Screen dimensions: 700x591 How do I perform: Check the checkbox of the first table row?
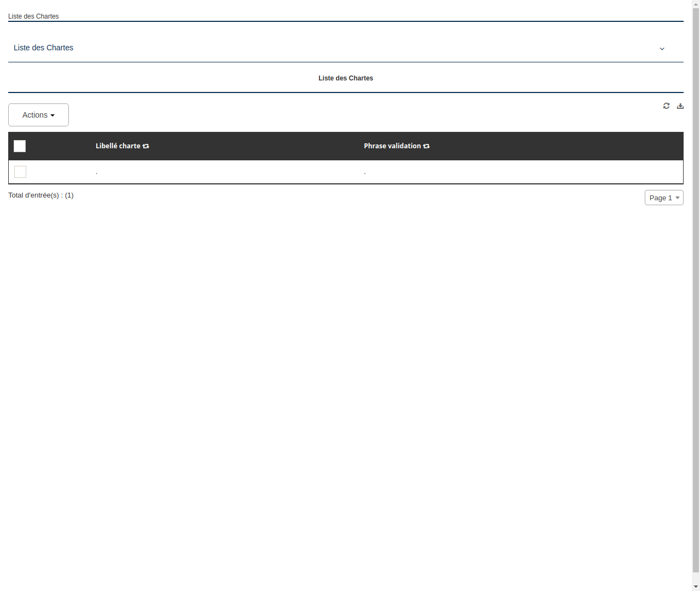click(x=20, y=172)
